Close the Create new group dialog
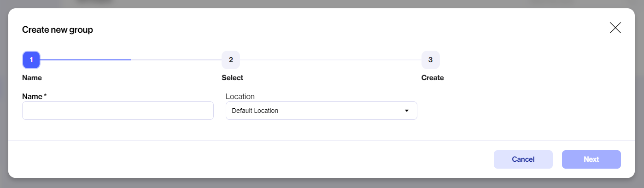 click(615, 28)
